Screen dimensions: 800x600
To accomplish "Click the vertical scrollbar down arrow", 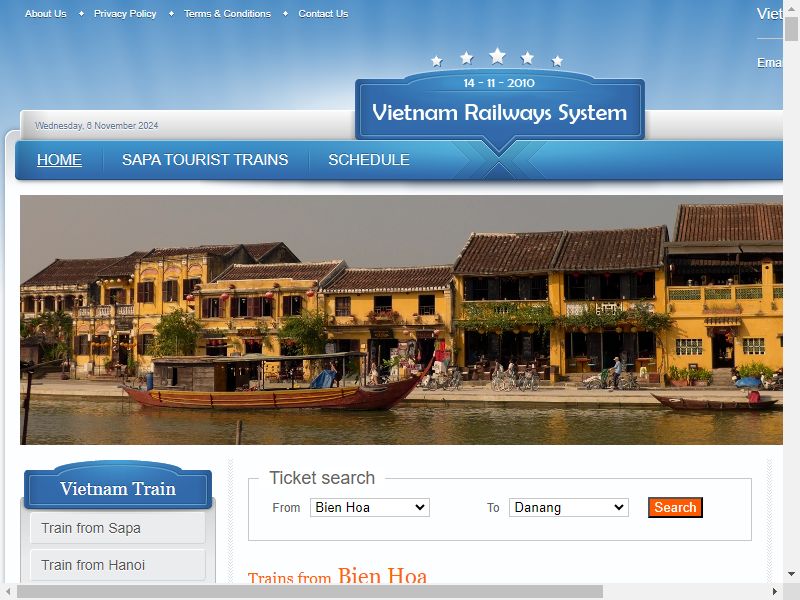I will (x=791, y=574).
